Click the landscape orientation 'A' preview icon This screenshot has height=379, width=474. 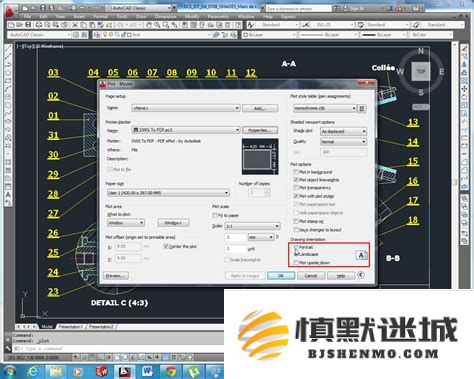(x=361, y=255)
